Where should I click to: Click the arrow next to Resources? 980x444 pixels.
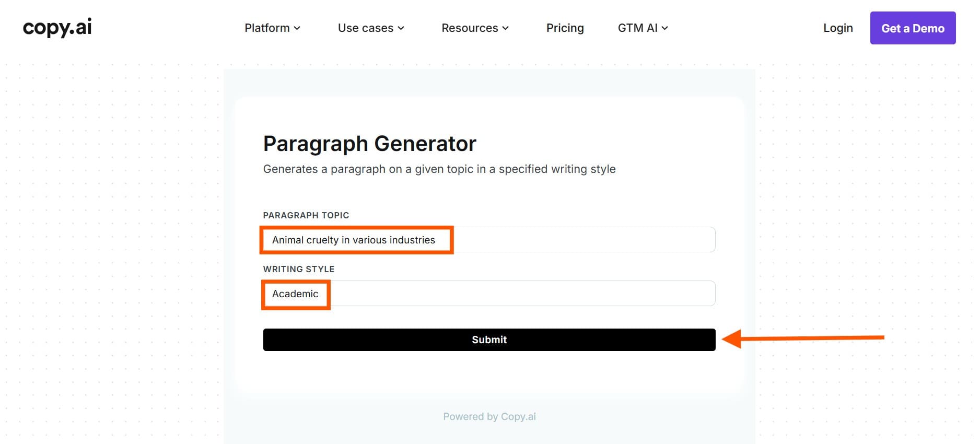coord(506,28)
